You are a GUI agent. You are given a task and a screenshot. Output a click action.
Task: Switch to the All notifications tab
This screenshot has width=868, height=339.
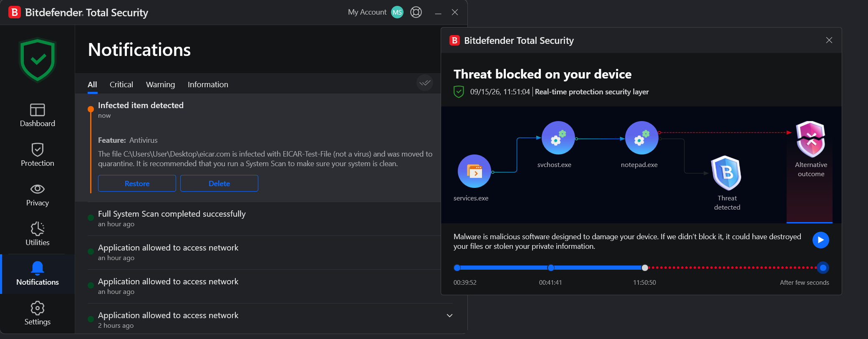click(92, 84)
